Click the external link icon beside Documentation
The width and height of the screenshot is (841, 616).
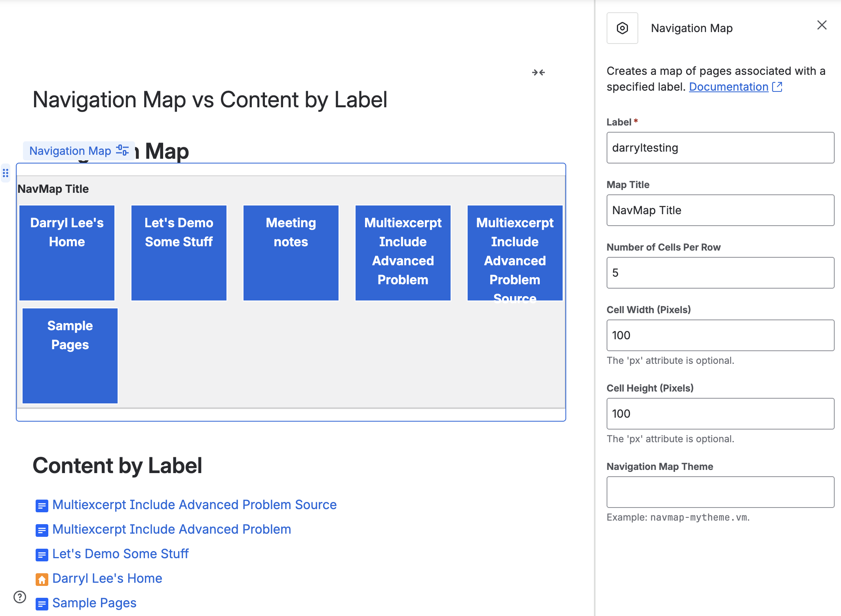coord(777,87)
